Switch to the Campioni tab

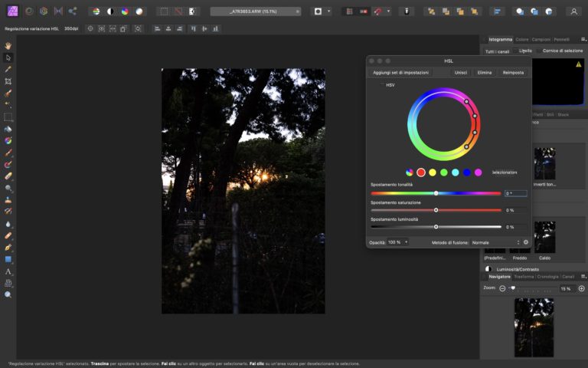pos(541,39)
